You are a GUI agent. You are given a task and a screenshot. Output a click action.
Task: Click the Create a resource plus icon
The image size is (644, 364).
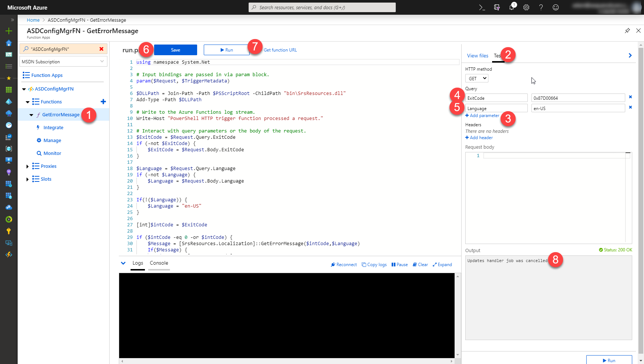(x=9, y=31)
